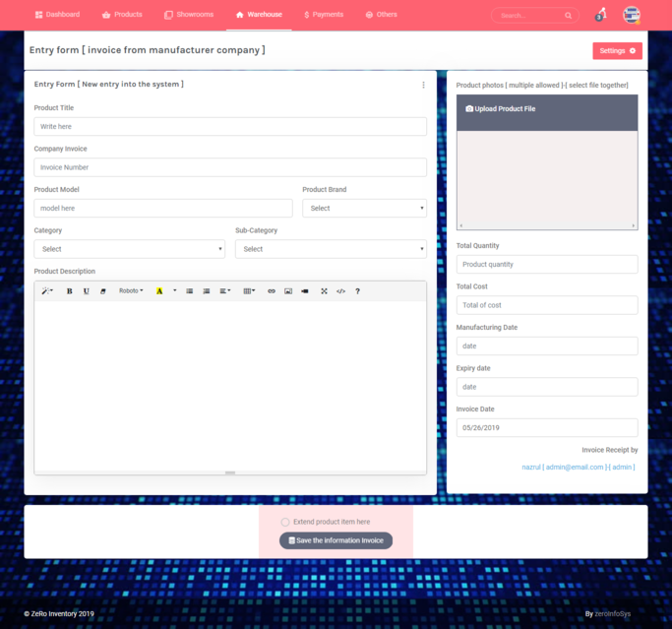Image resolution: width=672 pixels, height=629 pixels.
Task: Click Save the information Invoice button
Action: 336,540
